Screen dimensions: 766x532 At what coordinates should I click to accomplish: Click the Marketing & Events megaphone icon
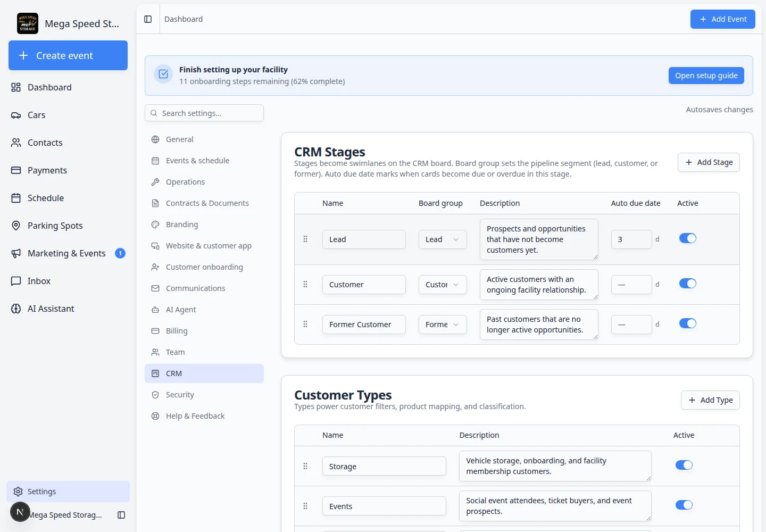click(16, 253)
